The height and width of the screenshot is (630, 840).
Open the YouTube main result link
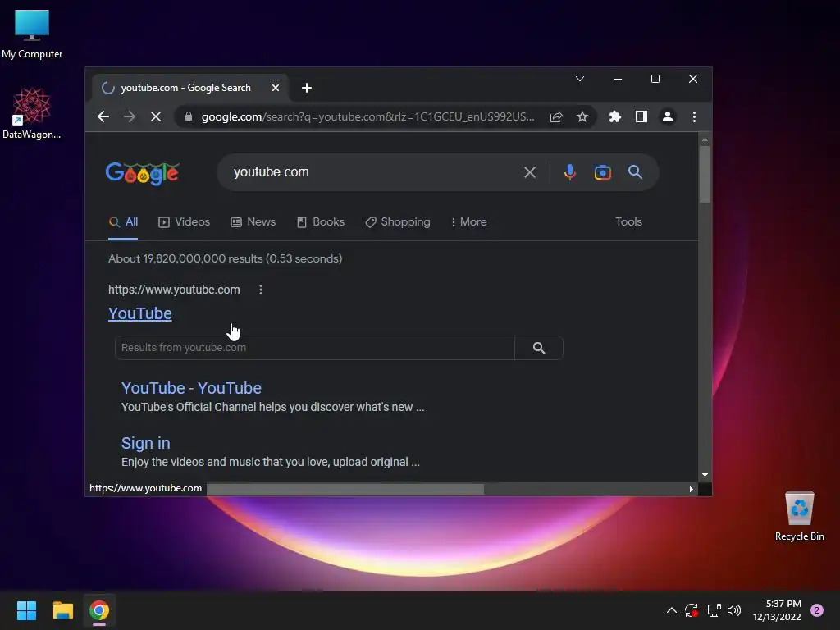[139, 313]
